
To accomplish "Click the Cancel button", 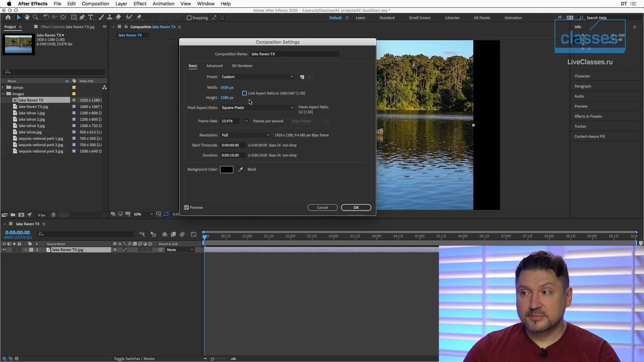I will 323,207.
